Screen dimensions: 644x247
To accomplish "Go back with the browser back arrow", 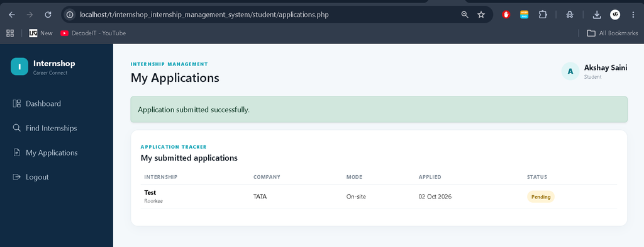I will 12,15.
